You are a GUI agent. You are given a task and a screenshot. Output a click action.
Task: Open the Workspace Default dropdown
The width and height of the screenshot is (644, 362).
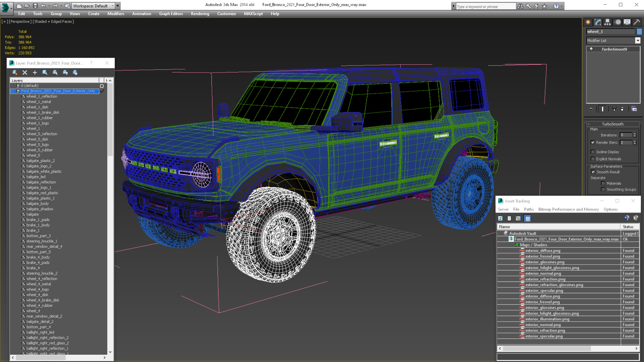coord(113,6)
